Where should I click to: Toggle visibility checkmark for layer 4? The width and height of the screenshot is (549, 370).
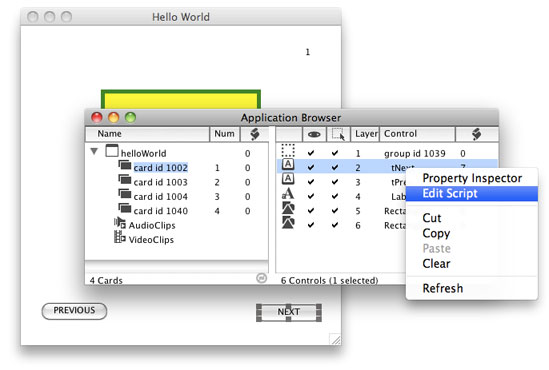311,196
